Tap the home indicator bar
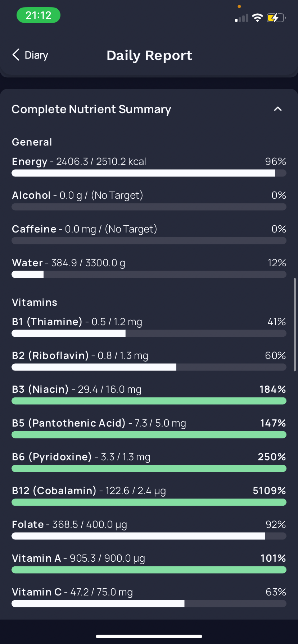 tap(149, 636)
